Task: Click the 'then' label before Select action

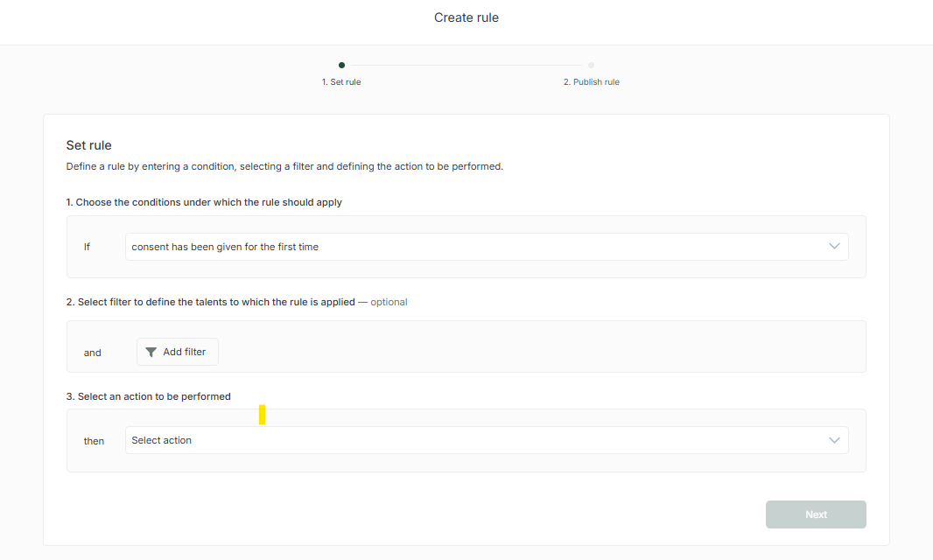Action: [x=94, y=441]
